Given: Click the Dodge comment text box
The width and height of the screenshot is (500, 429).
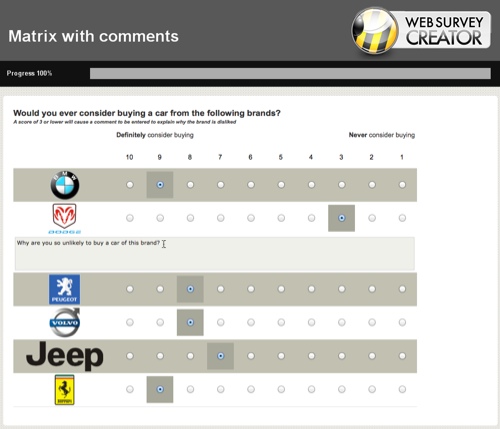Looking at the screenshot, I should click(x=215, y=254).
